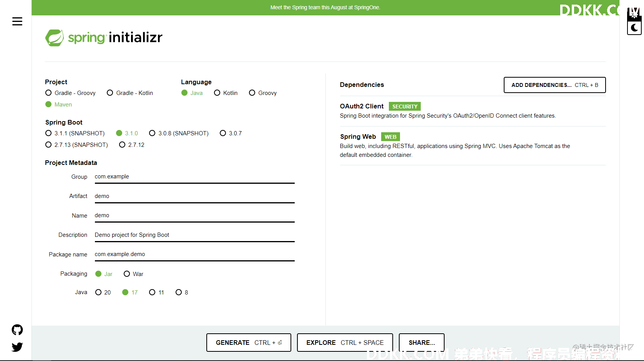Select Spring Boot 3.0.8 (SNAPSHOT)
This screenshot has height=361, width=644.
(179, 133)
